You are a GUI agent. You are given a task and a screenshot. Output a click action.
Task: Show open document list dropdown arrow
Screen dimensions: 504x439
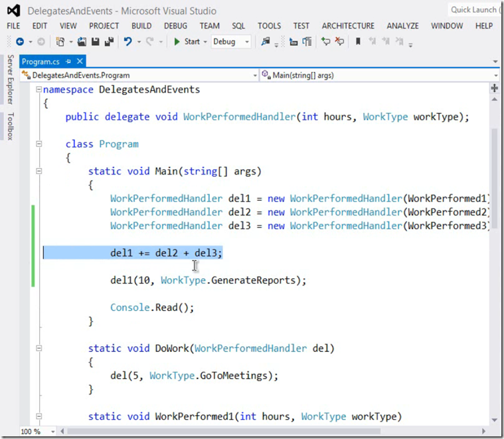[495, 61]
